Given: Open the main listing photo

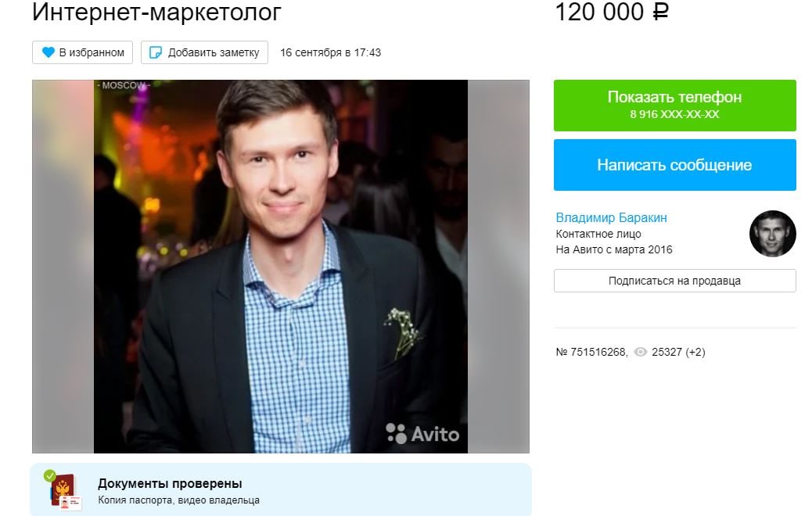Looking at the screenshot, I should (281, 267).
